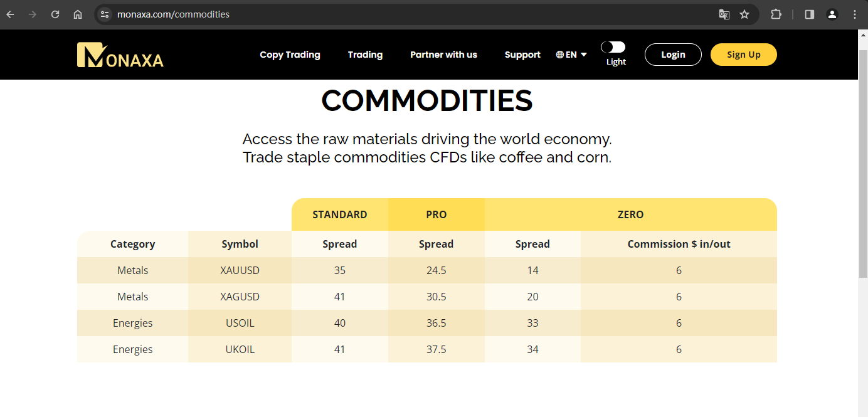Open the Copy Trading menu
The height and width of the screenshot is (417, 868).
point(290,55)
